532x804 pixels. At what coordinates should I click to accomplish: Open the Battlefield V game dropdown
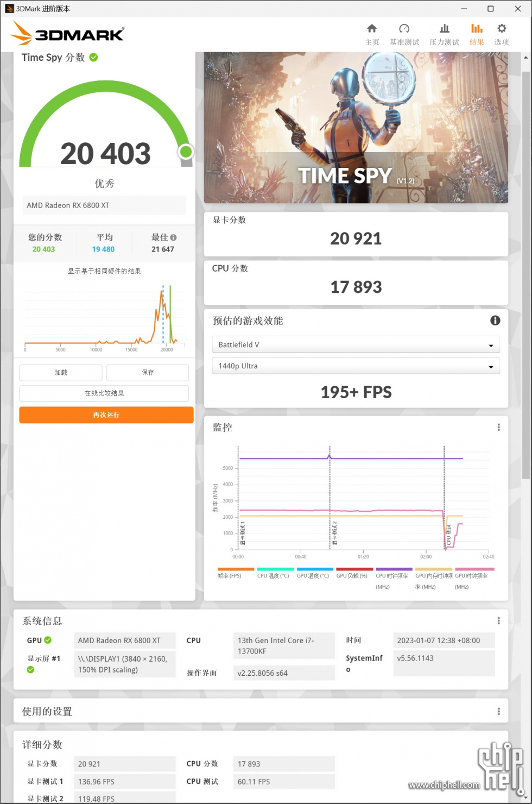356,344
